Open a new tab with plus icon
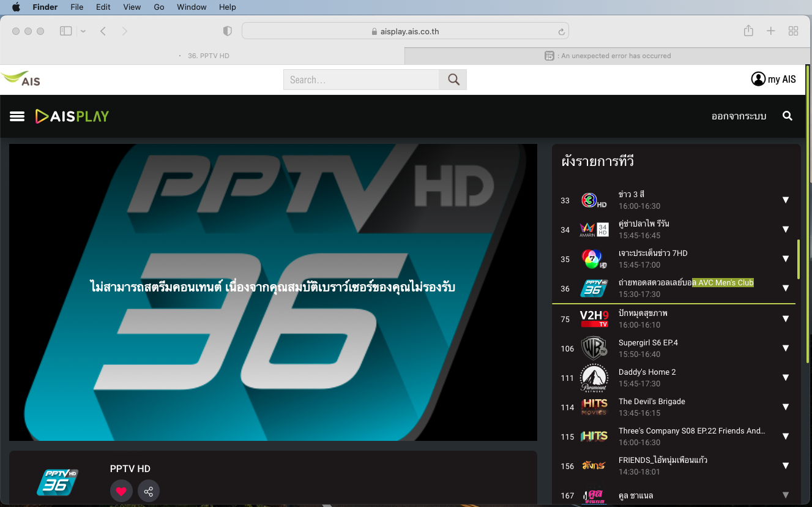 click(771, 31)
